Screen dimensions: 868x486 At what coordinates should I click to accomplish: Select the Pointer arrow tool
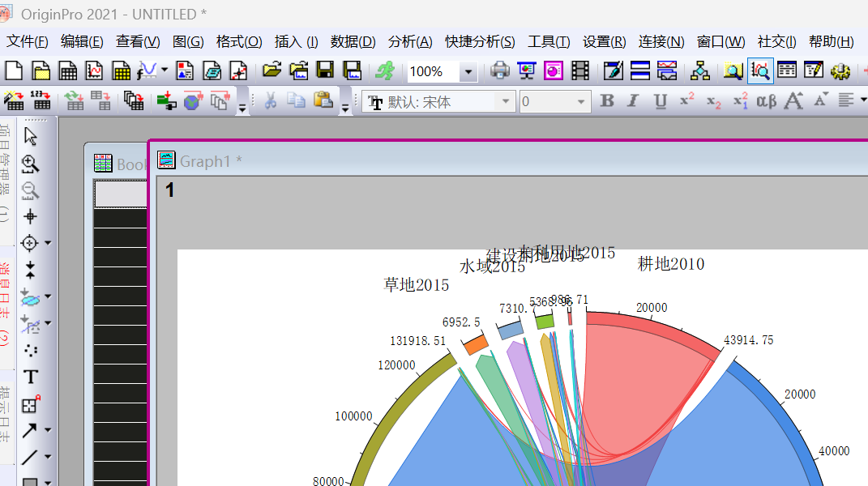[x=31, y=136]
